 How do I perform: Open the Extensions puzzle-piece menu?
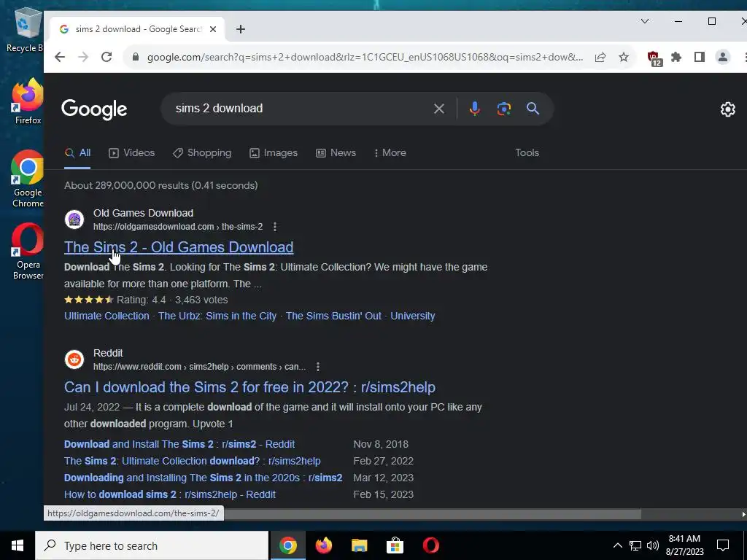click(676, 57)
